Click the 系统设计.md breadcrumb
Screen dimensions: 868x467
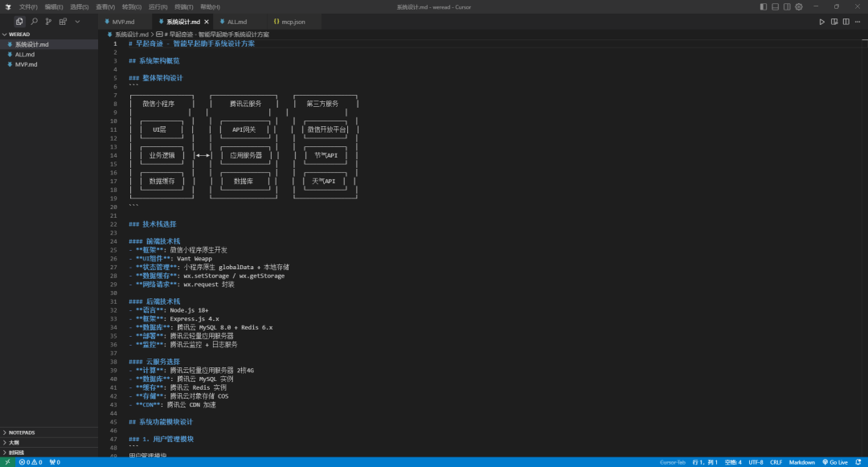(131, 35)
